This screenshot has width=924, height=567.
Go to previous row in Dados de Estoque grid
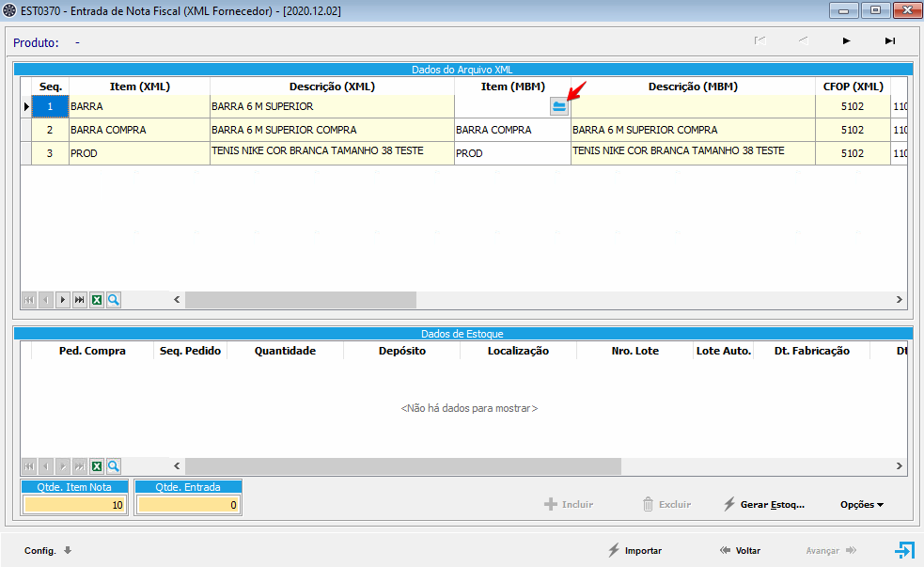click(x=46, y=466)
